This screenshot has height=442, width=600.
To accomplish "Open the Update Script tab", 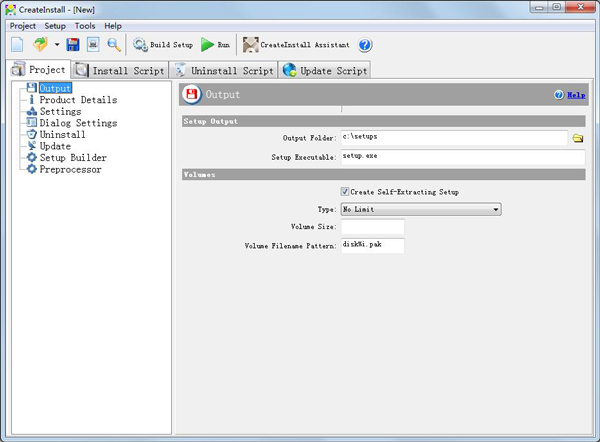I will (325, 71).
